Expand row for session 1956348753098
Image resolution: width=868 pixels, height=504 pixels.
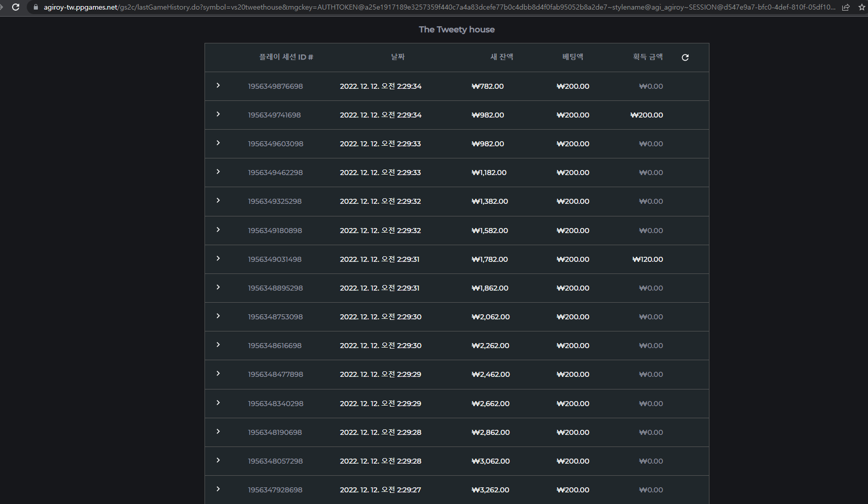click(218, 316)
